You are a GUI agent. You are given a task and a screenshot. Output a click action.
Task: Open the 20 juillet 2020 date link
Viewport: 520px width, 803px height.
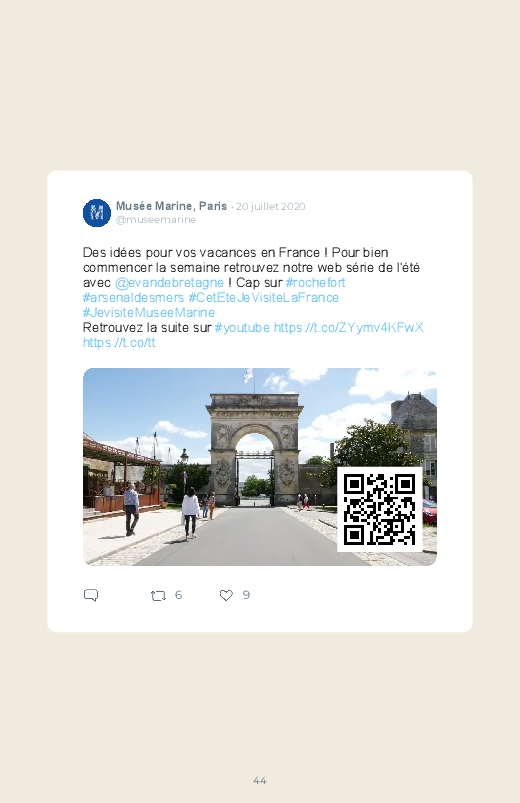(x=271, y=206)
